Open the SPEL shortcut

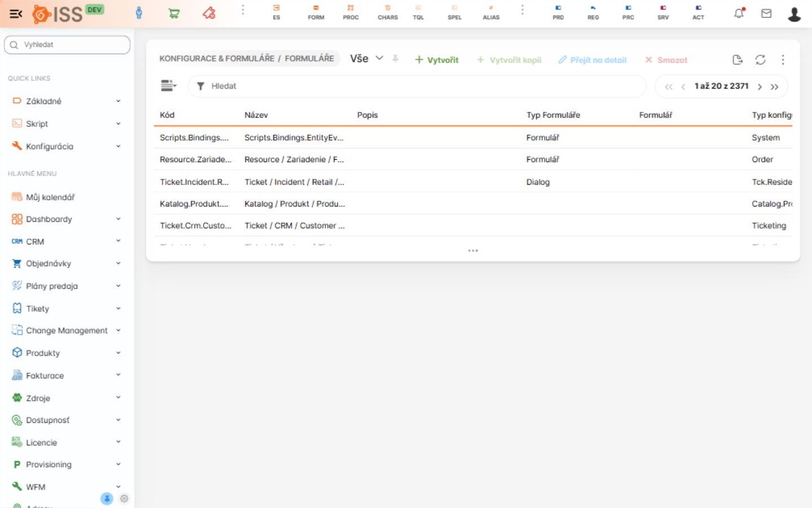[x=454, y=12]
